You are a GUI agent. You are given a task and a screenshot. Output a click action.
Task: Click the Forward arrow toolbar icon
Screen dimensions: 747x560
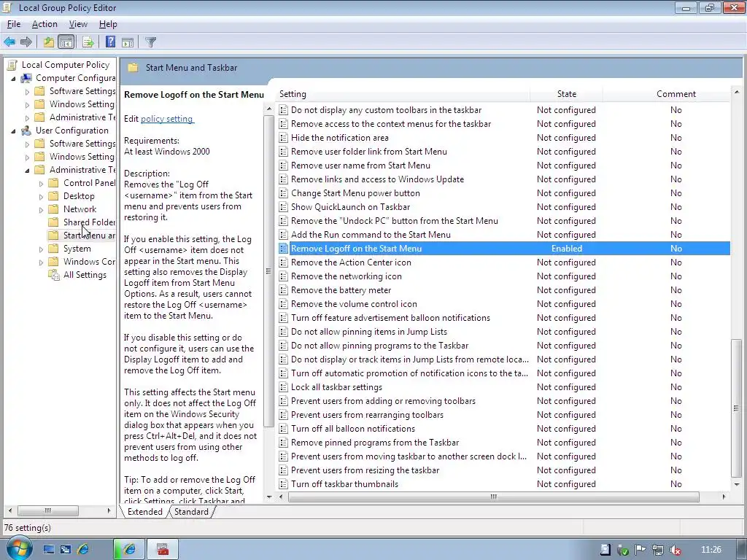(26, 42)
